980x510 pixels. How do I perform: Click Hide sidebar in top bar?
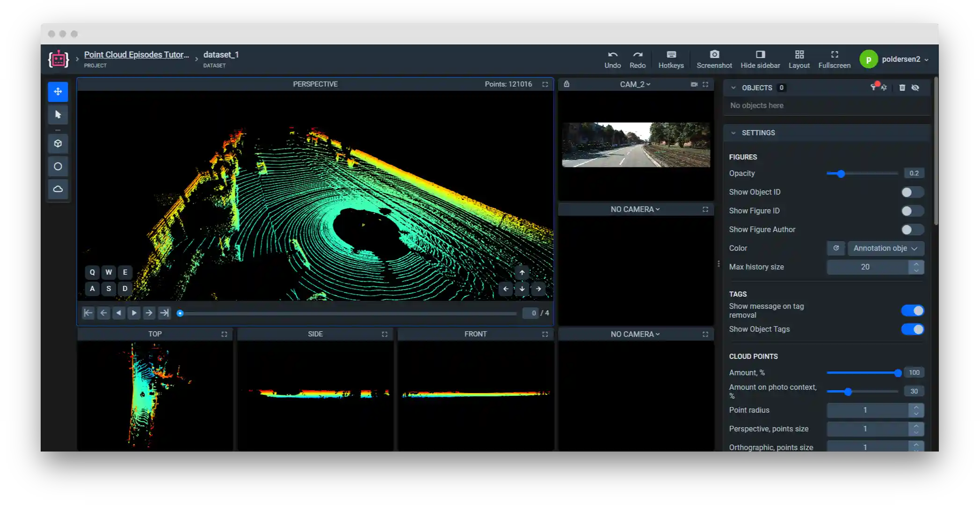pos(760,59)
